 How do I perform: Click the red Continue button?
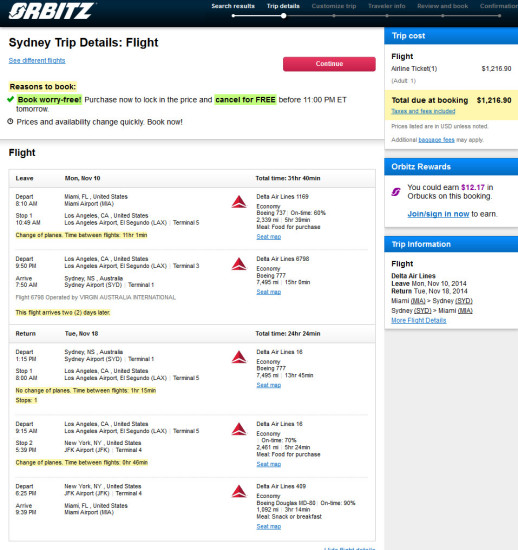[329, 64]
